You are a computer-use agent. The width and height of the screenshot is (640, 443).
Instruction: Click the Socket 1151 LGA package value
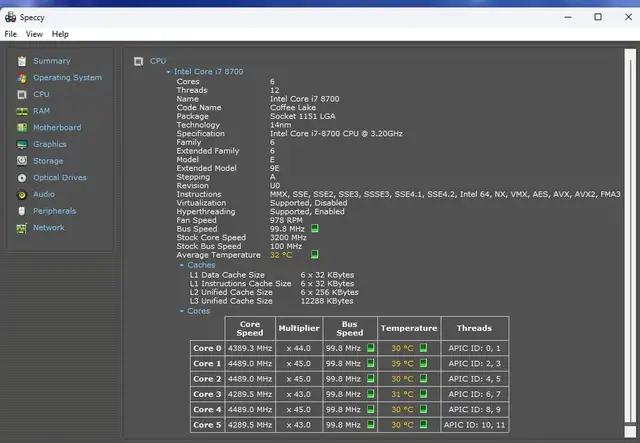(302, 116)
